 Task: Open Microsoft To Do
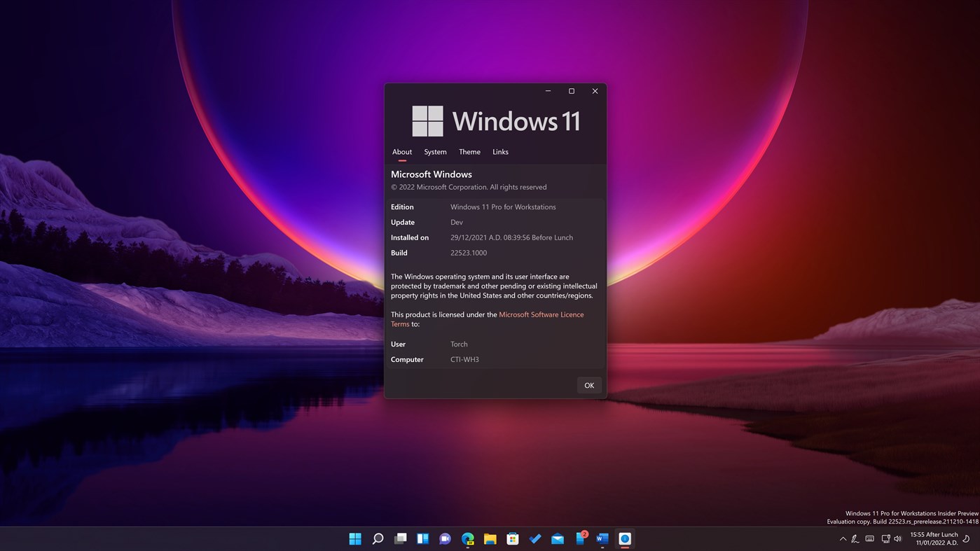click(534, 538)
